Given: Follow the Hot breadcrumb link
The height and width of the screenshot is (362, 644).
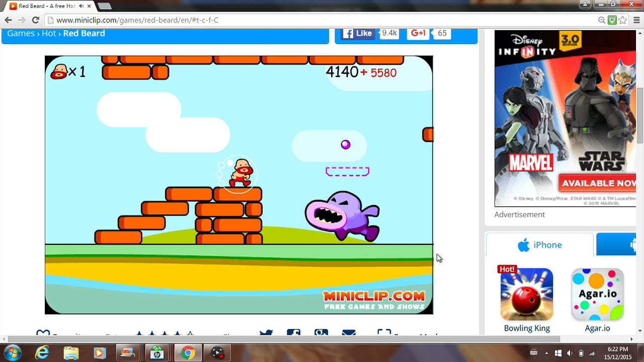Looking at the screenshot, I should [x=49, y=33].
